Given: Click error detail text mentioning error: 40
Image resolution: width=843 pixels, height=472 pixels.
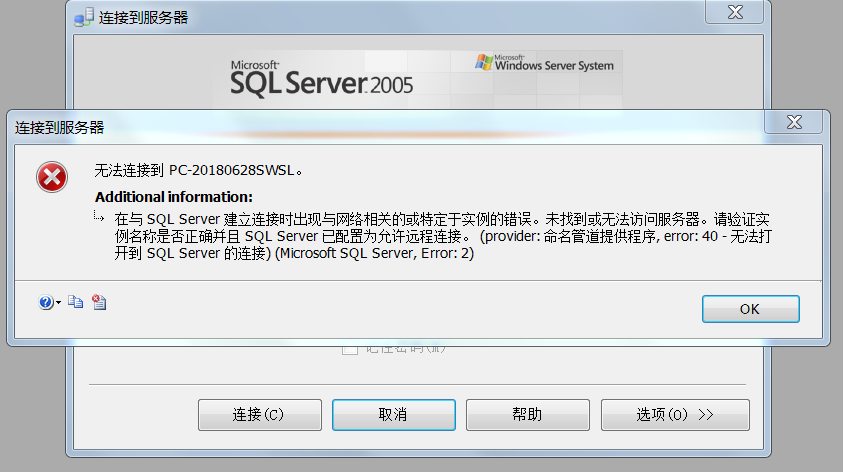Looking at the screenshot, I should tap(443, 236).
